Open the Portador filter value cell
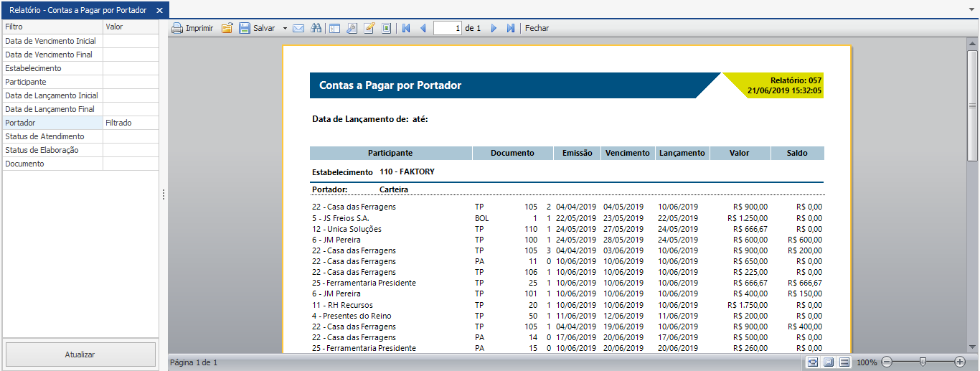Screen dimensions: 980x371 tap(131, 123)
